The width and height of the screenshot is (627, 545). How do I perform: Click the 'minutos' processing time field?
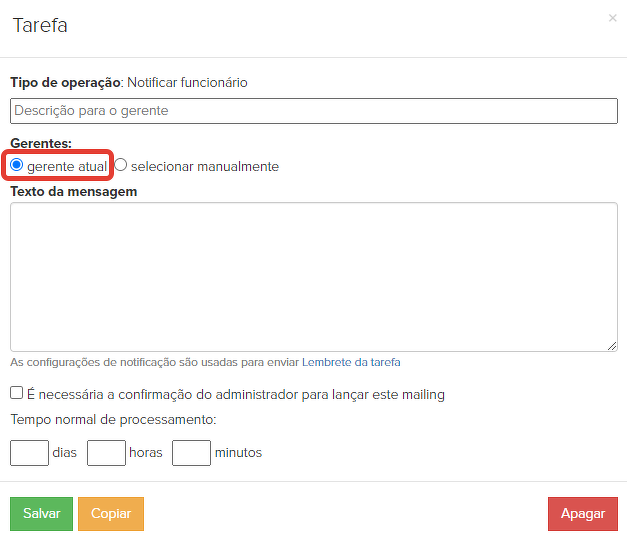191,452
